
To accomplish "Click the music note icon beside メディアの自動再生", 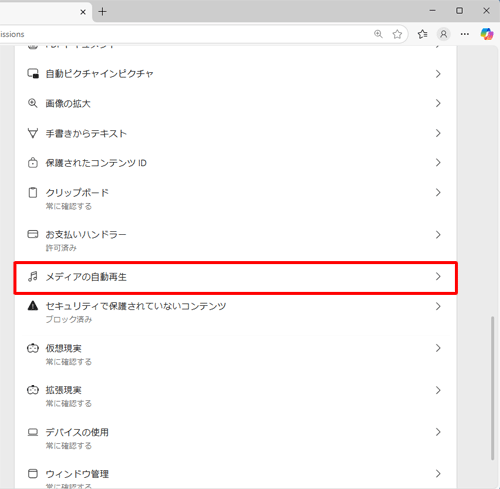I will click(33, 276).
